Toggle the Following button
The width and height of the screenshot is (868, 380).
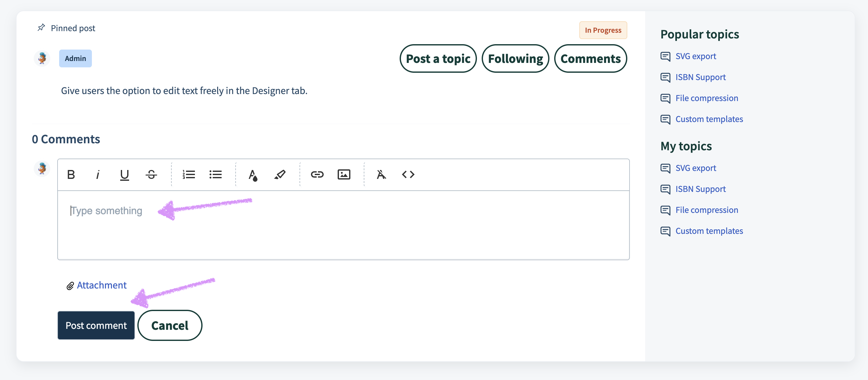[x=515, y=58]
